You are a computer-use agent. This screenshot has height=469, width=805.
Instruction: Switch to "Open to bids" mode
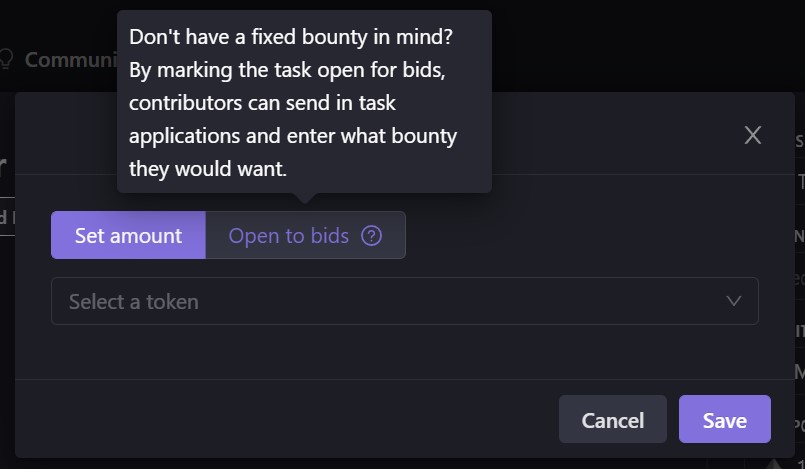[x=289, y=236]
